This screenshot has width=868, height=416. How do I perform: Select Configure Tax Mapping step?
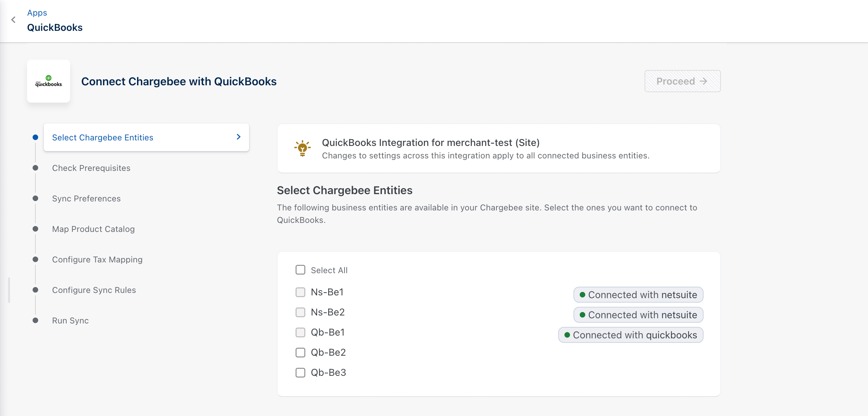click(97, 260)
